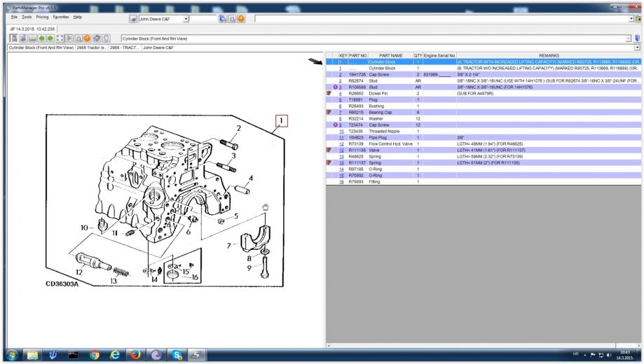Select the Flow Control Hyd. Valve row
Image resolution: width=644 pixels, height=364 pixels.
484,144
